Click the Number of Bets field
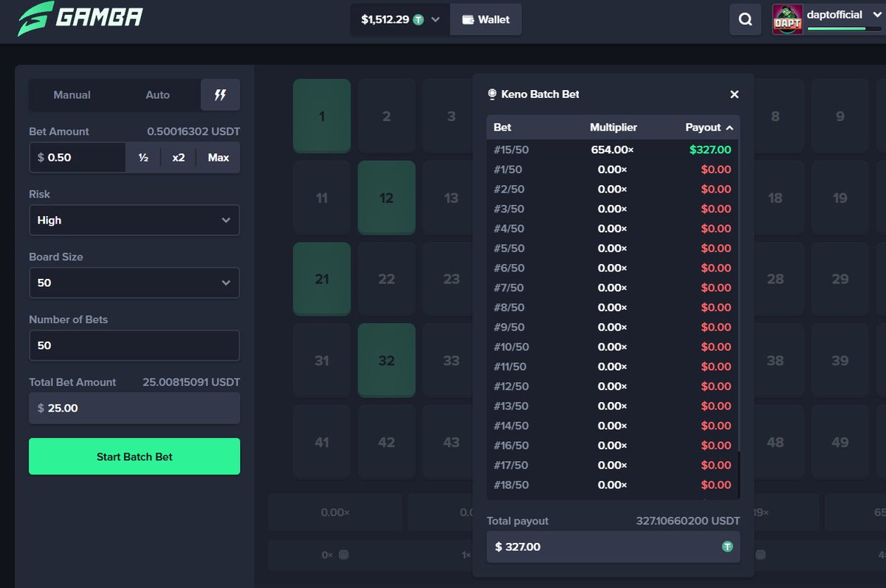This screenshot has width=886, height=588. point(134,345)
